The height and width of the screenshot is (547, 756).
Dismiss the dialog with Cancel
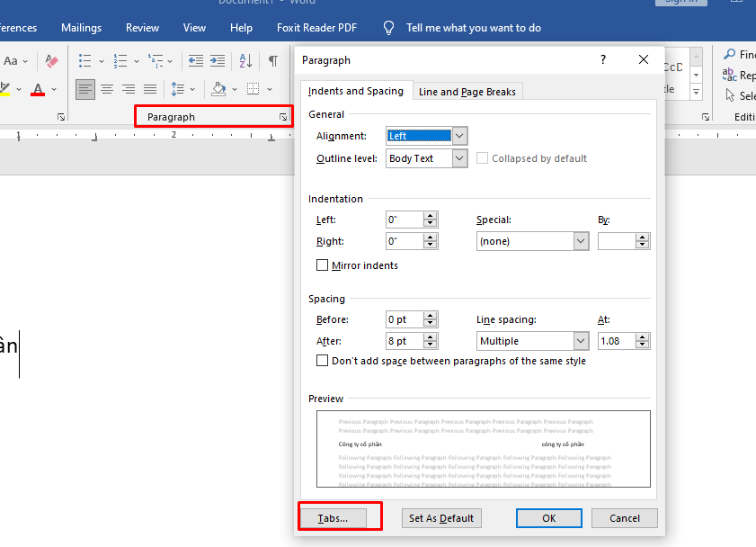(x=625, y=518)
